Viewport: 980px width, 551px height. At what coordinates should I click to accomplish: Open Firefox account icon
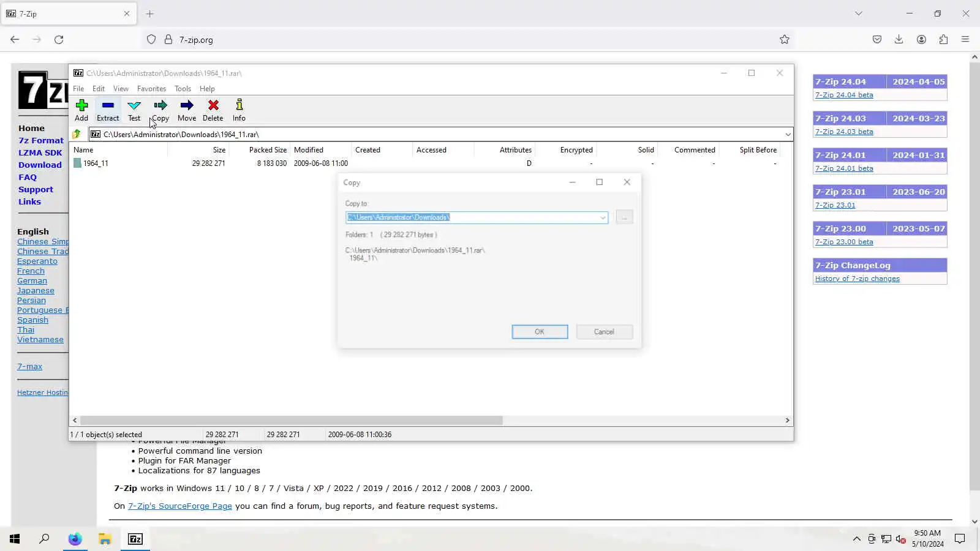pos(921,39)
